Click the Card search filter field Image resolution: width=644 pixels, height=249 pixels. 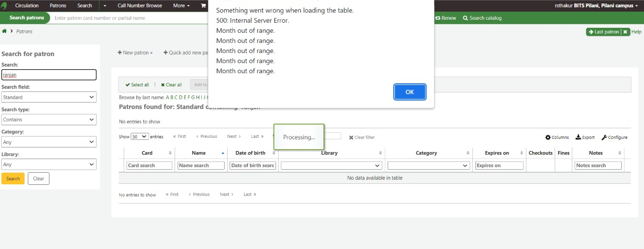tap(149, 165)
